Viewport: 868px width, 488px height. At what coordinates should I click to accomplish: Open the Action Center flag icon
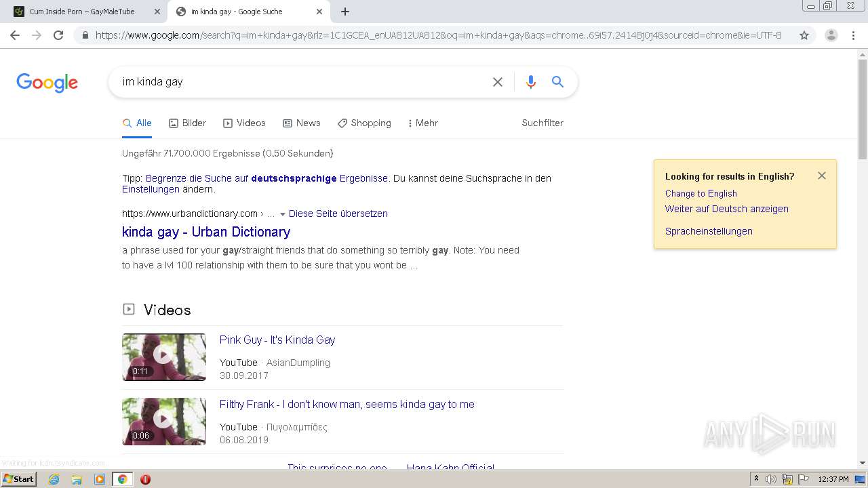click(x=803, y=479)
